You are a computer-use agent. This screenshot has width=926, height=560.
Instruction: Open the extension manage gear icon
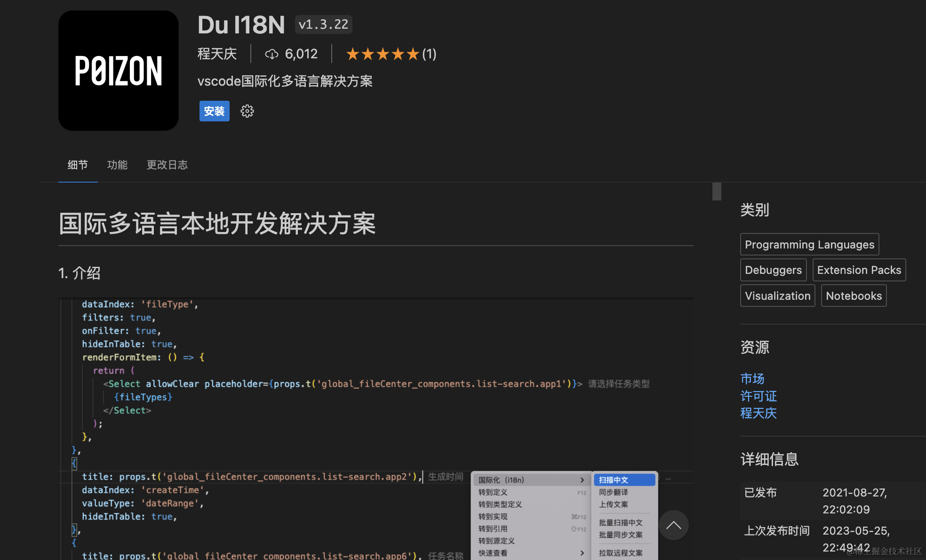(x=247, y=111)
